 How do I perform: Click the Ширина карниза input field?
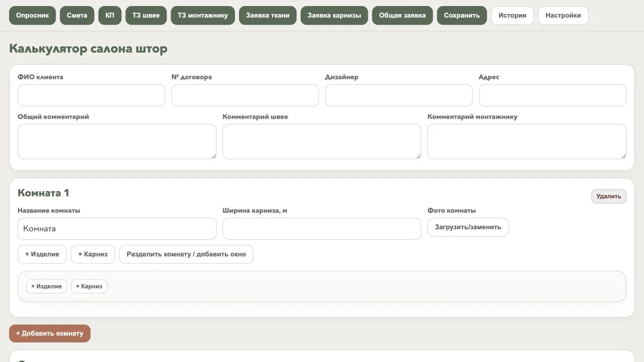click(x=322, y=229)
